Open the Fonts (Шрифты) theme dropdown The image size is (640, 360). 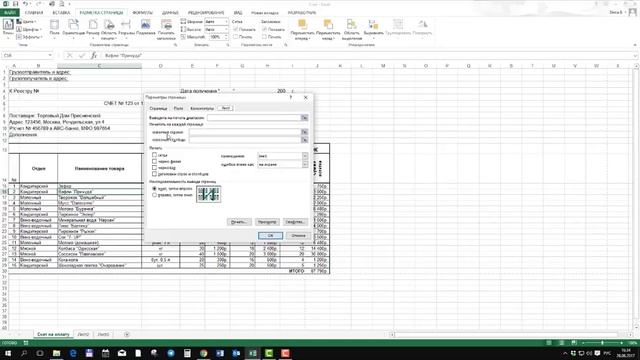pos(29,29)
